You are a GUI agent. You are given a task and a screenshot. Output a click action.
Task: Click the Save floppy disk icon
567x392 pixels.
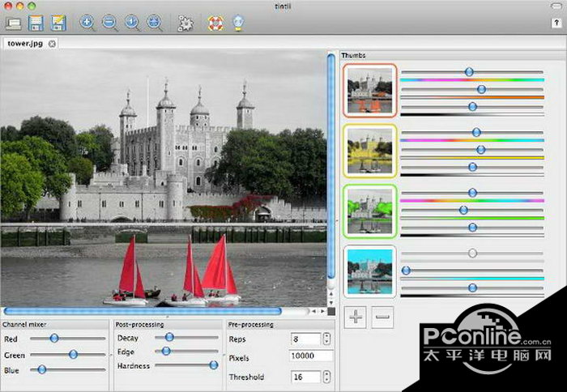pyautogui.click(x=36, y=23)
